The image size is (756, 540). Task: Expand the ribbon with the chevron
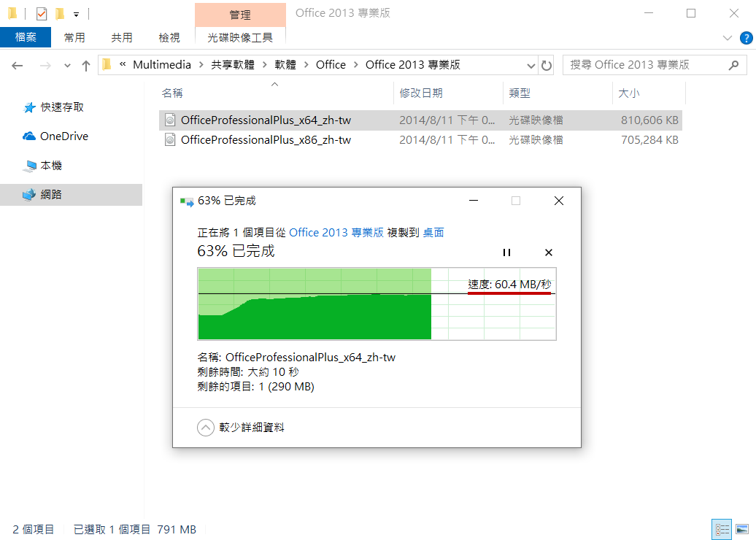728,38
